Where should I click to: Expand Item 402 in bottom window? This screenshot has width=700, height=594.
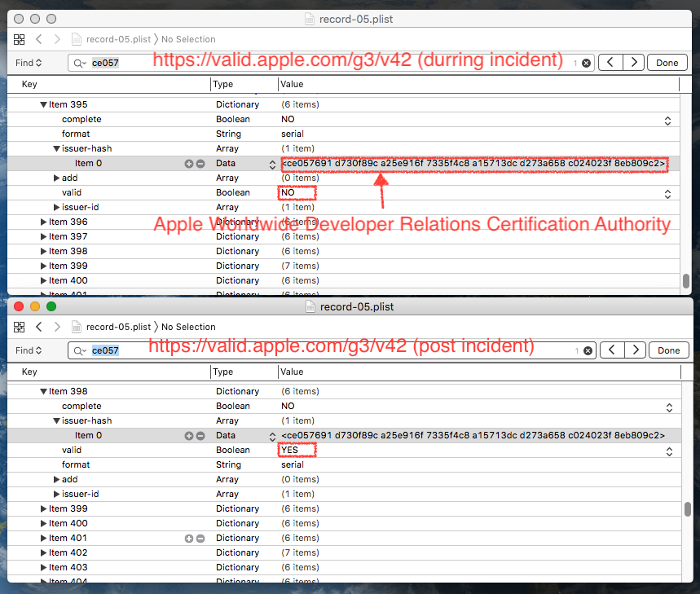click(43, 553)
